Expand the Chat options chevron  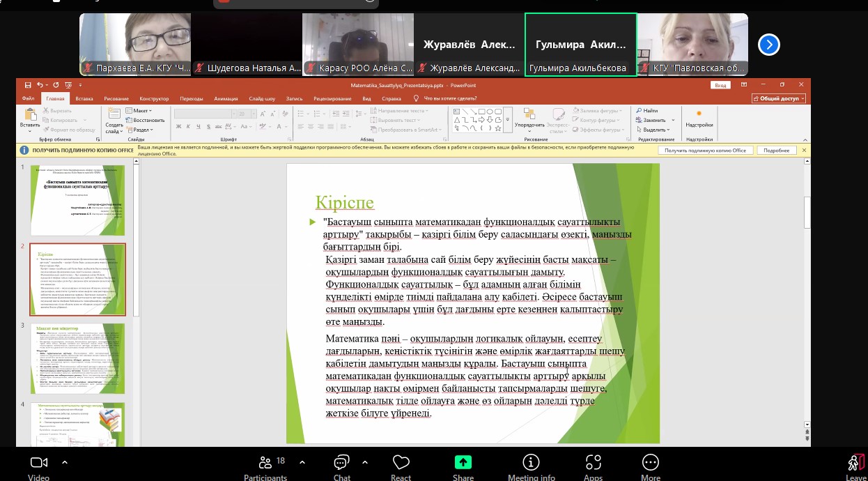(x=366, y=461)
